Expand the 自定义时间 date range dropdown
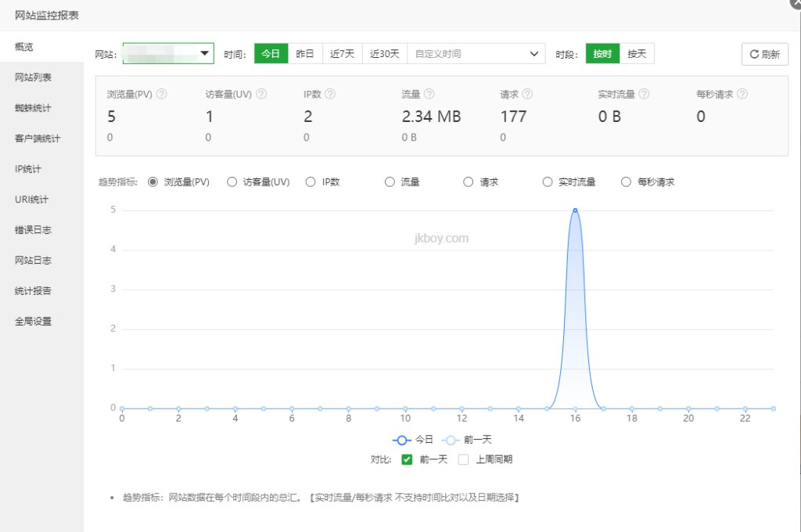Viewport: 801px width, 532px height. (x=476, y=53)
